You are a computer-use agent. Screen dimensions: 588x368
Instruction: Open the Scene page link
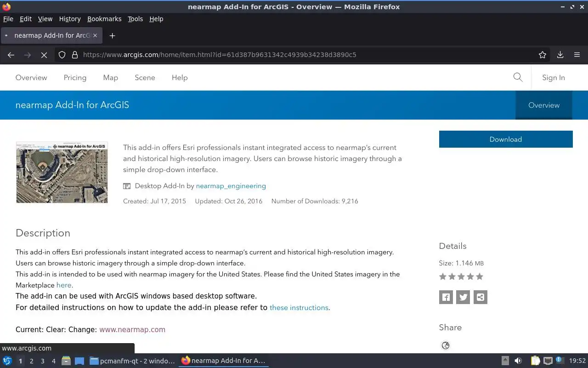[145, 77]
